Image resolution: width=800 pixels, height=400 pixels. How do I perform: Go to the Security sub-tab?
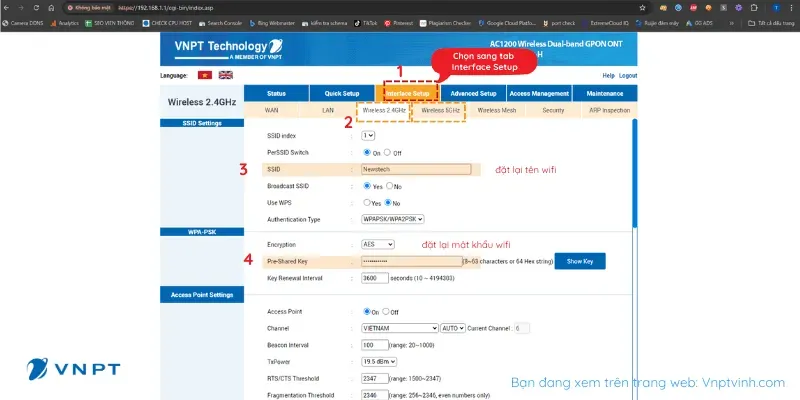553,110
